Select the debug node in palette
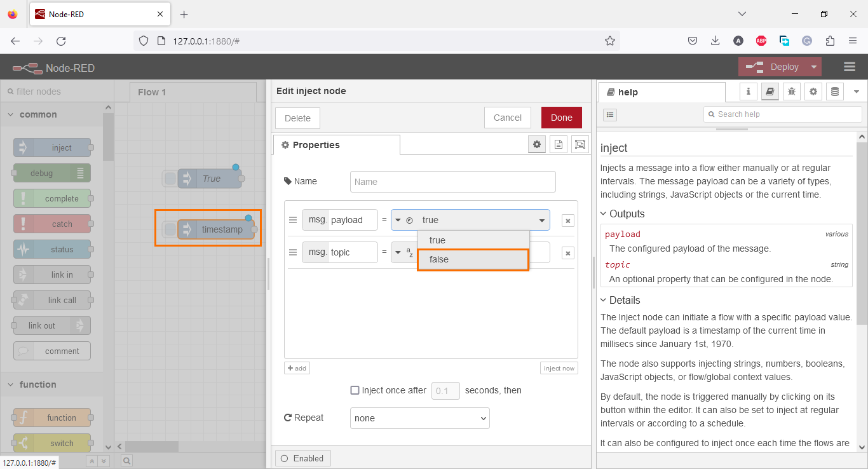 (52, 173)
